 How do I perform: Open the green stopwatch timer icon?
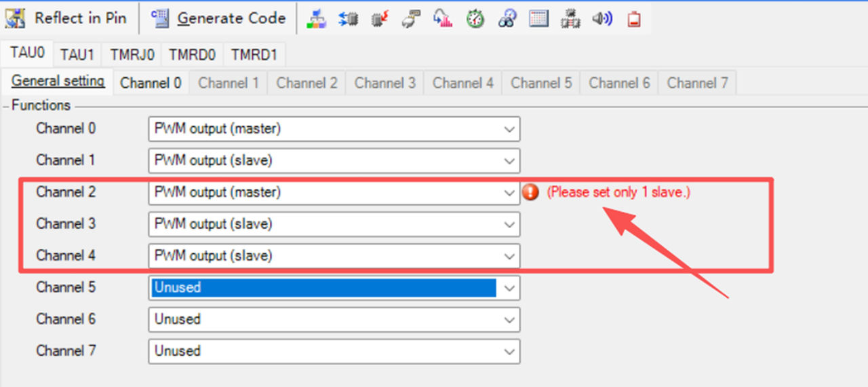click(475, 19)
